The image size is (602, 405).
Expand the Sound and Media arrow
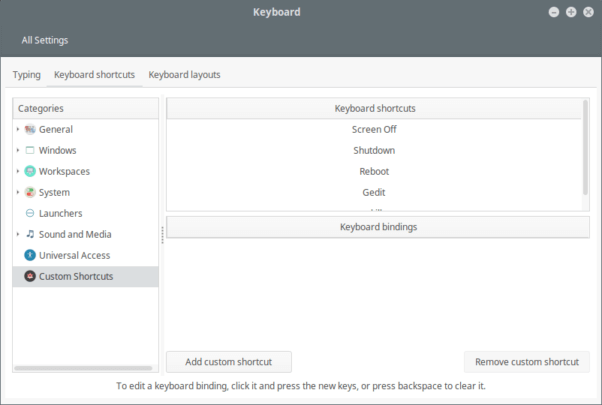18,234
